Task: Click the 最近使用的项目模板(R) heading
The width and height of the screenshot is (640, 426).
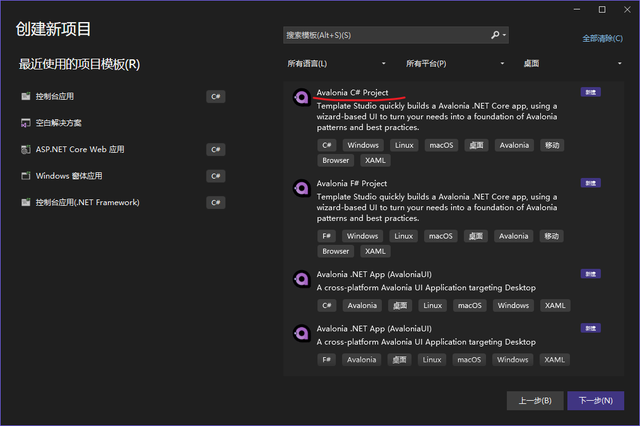Action: [x=79, y=64]
